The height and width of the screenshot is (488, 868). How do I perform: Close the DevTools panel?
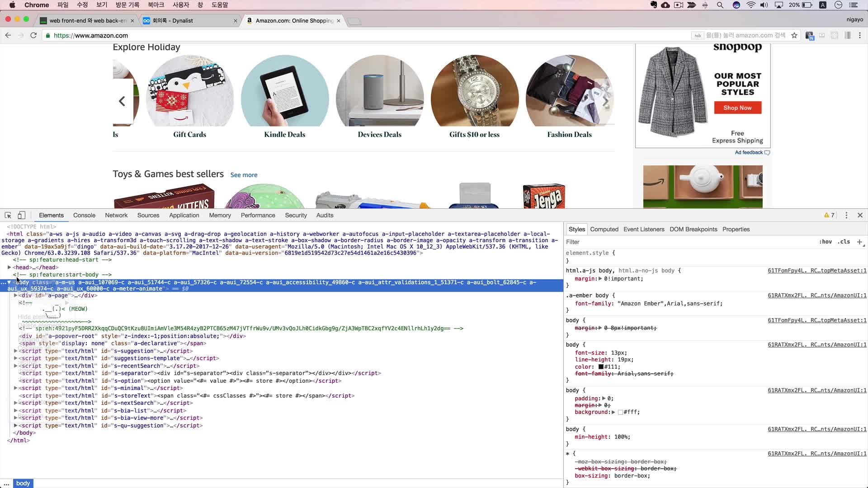(x=860, y=216)
